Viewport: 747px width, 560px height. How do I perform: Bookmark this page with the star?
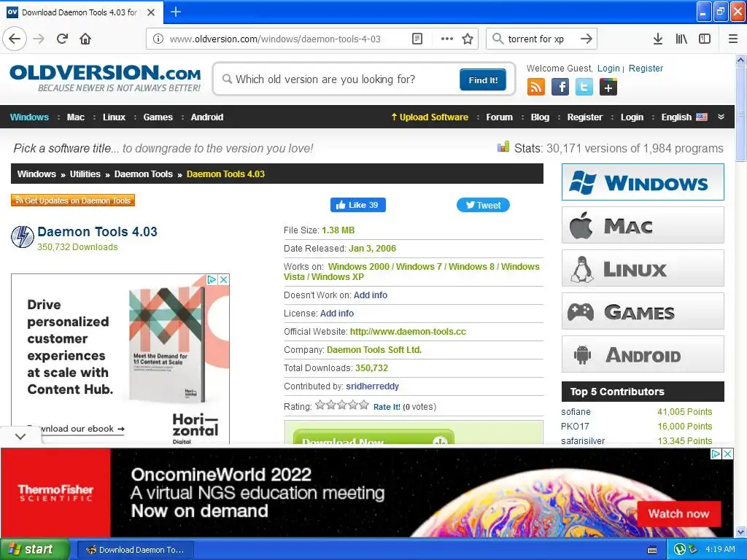(468, 39)
